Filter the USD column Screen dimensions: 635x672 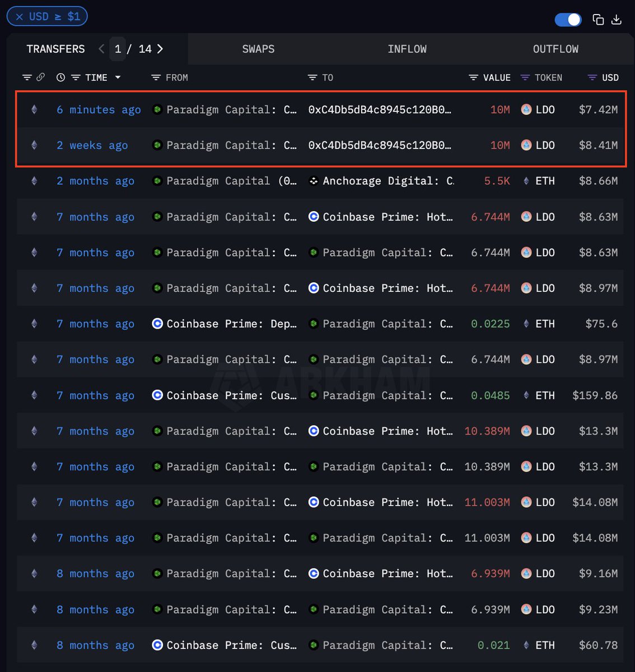coord(592,77)
